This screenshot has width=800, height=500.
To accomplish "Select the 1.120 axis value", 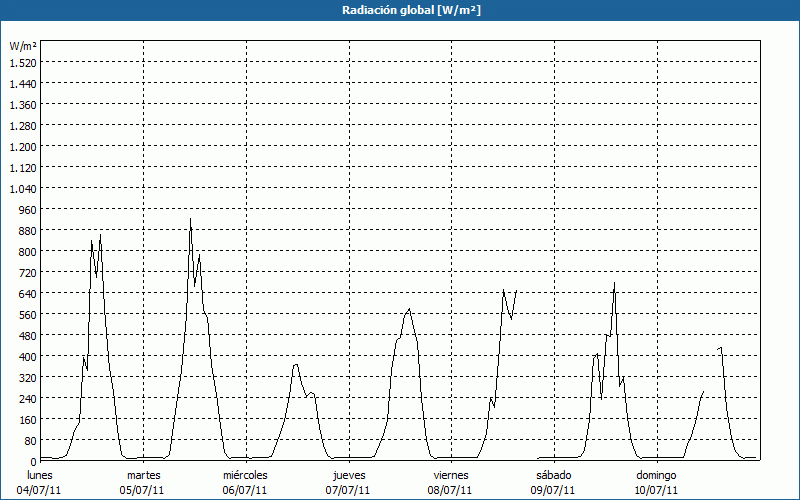I will [x=23, y=168].
